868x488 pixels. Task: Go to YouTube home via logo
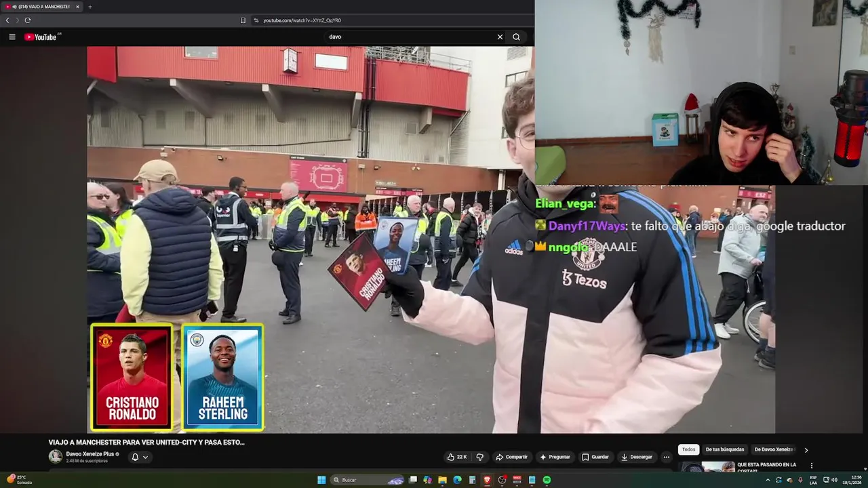point(41,37)
